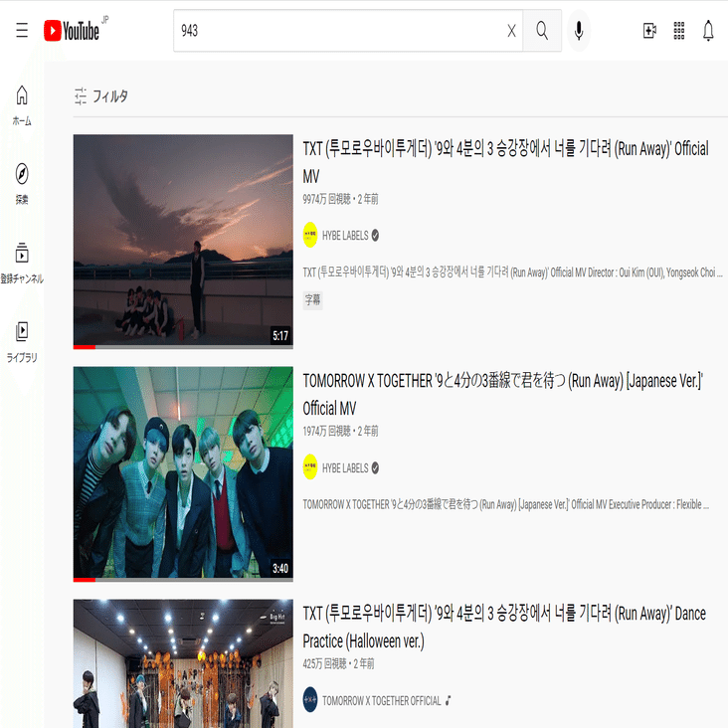
Task: Open Library in the sidebar
Action: click(x=22, y=342)
